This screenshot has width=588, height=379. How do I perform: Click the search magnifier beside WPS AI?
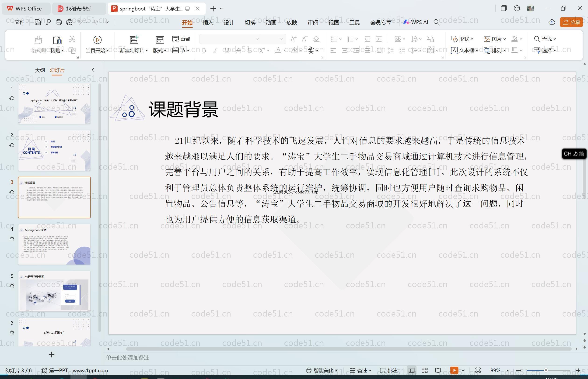coord(437,22)
